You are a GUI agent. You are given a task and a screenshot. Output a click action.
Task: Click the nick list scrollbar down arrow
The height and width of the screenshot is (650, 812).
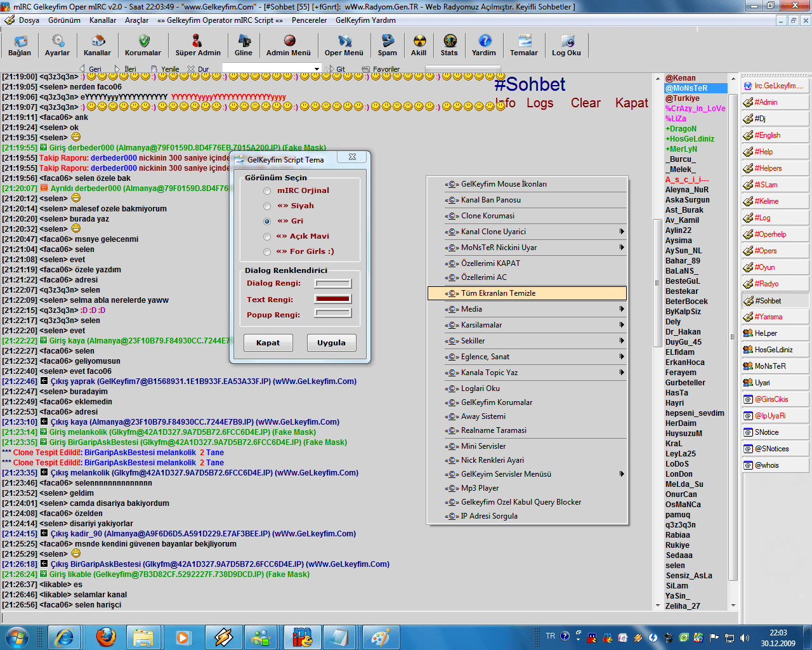(733, 606)
